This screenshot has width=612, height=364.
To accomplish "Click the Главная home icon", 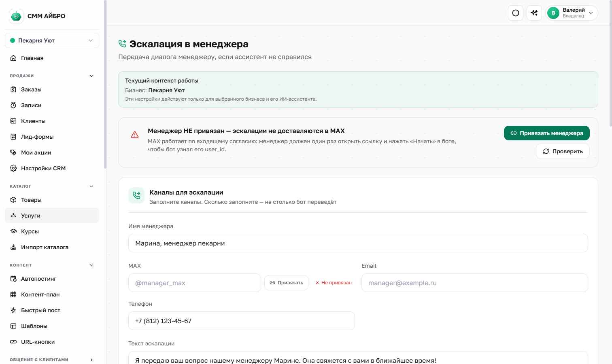I will coord(13,58).
